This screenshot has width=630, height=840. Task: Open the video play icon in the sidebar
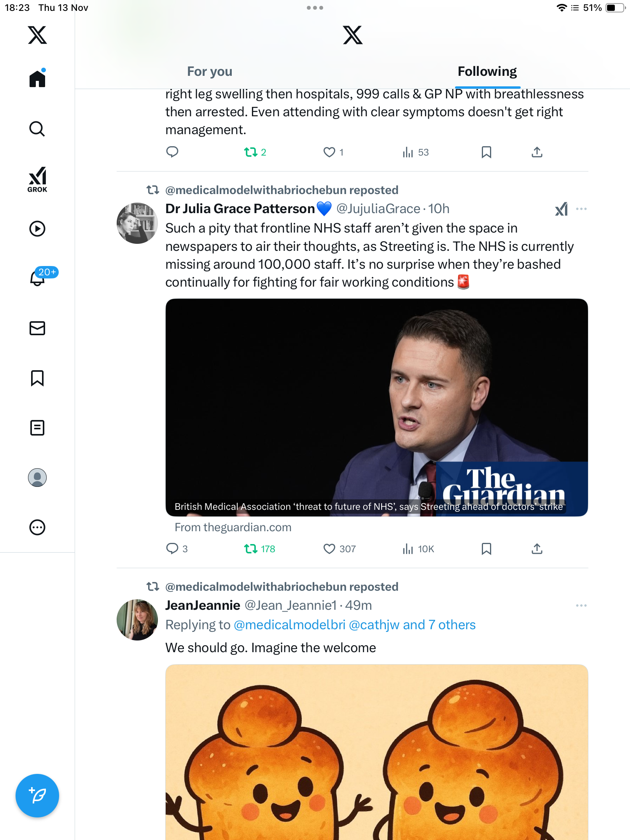[37, 229]
